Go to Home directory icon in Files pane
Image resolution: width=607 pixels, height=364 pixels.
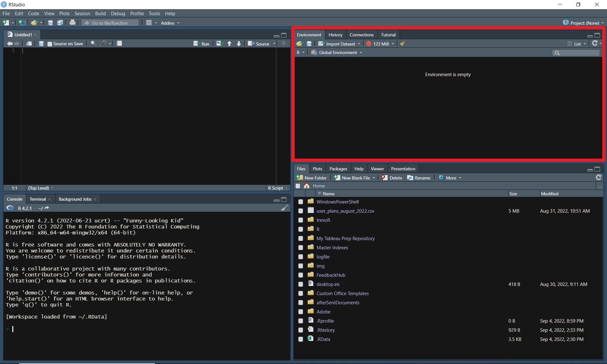click(x=307, y=186)
